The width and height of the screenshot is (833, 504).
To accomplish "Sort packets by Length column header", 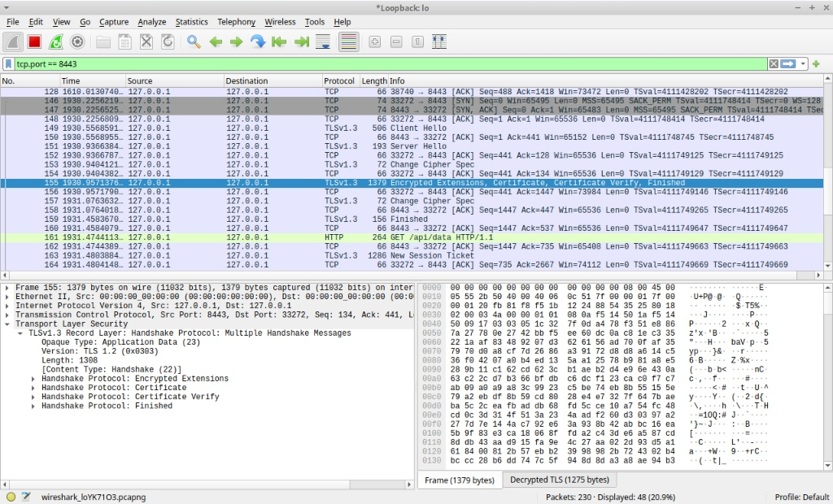I will [x=374, y=80].
